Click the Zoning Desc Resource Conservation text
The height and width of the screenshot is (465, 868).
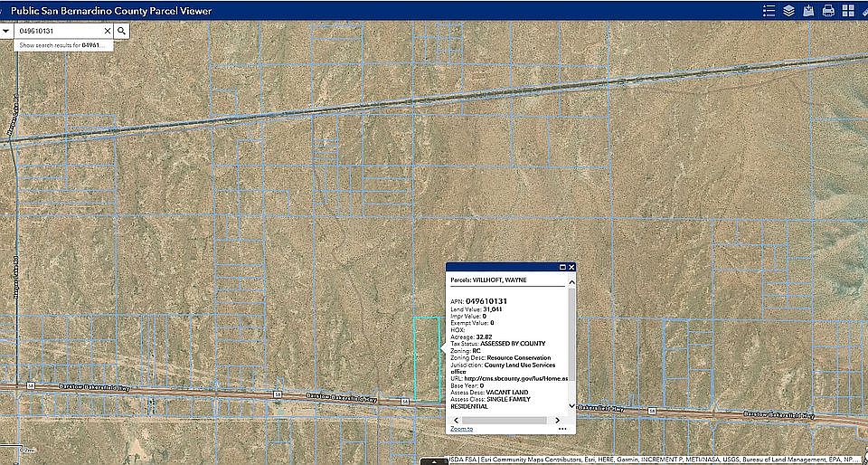point(501,357)
